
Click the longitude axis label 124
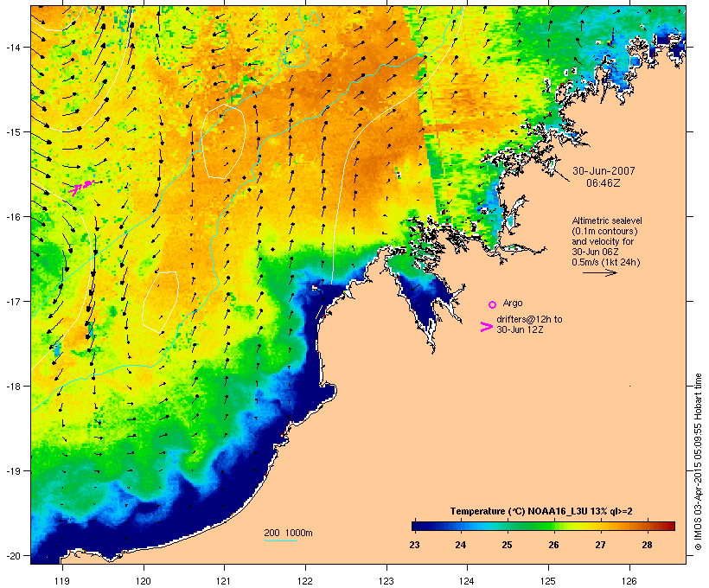pyautogui.click(x=467, y=581)
